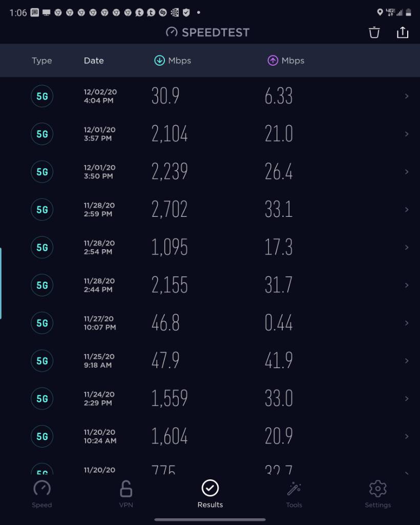
Task: Select the 20.9 upload speed value
Action: (x=279, y=437)
